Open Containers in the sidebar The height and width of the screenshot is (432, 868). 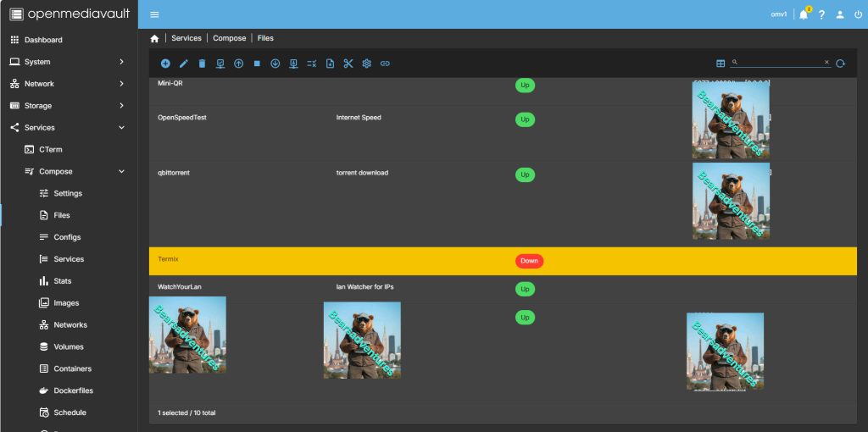pos(71,368)
